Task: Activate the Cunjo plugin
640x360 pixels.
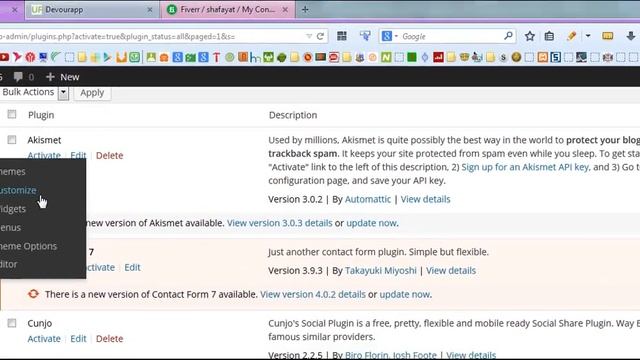Action: 44,339
